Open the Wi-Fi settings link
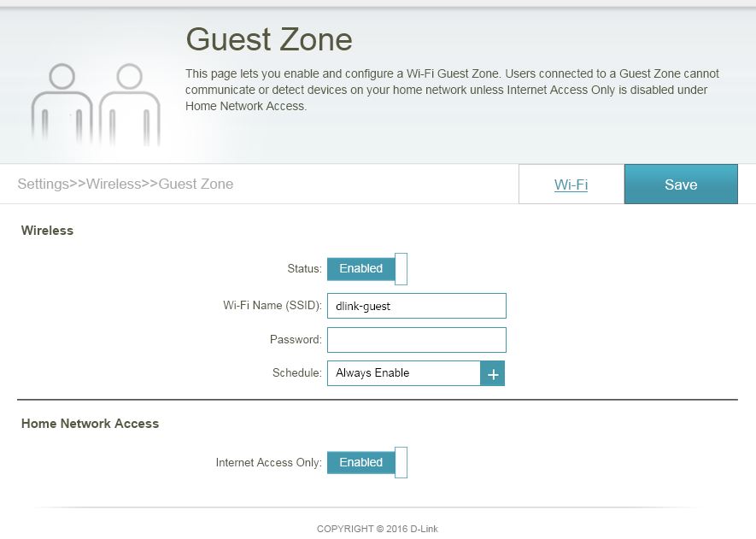756x539 pixels. (x=571, y=185)
